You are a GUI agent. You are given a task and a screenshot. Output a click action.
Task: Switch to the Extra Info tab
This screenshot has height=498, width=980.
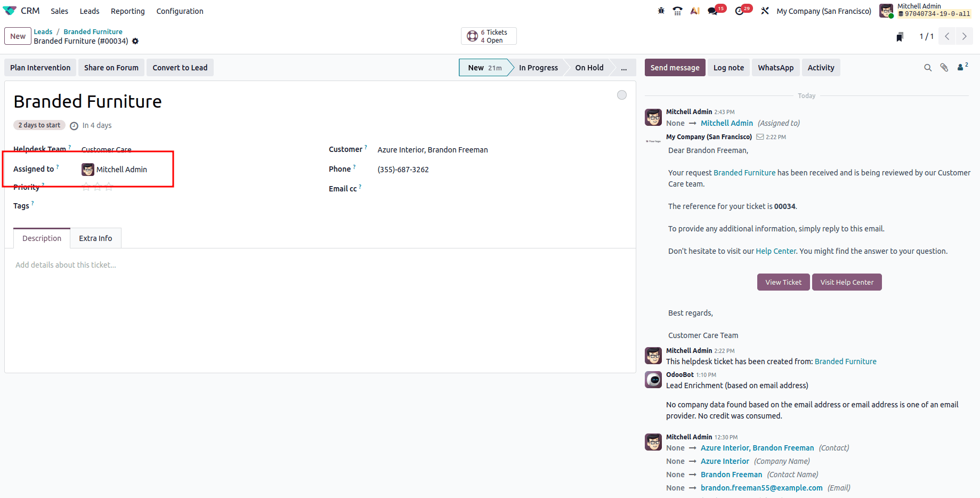coord(95,238)
